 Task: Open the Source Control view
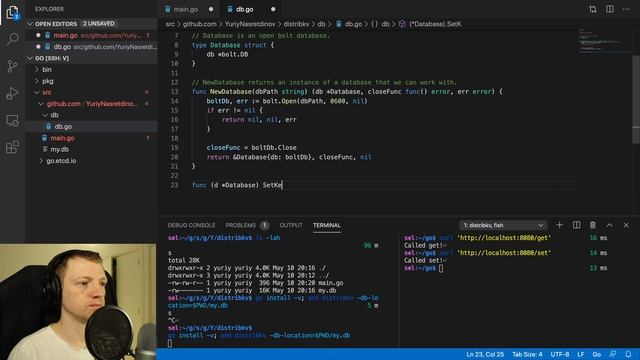(x=12, y=66)
